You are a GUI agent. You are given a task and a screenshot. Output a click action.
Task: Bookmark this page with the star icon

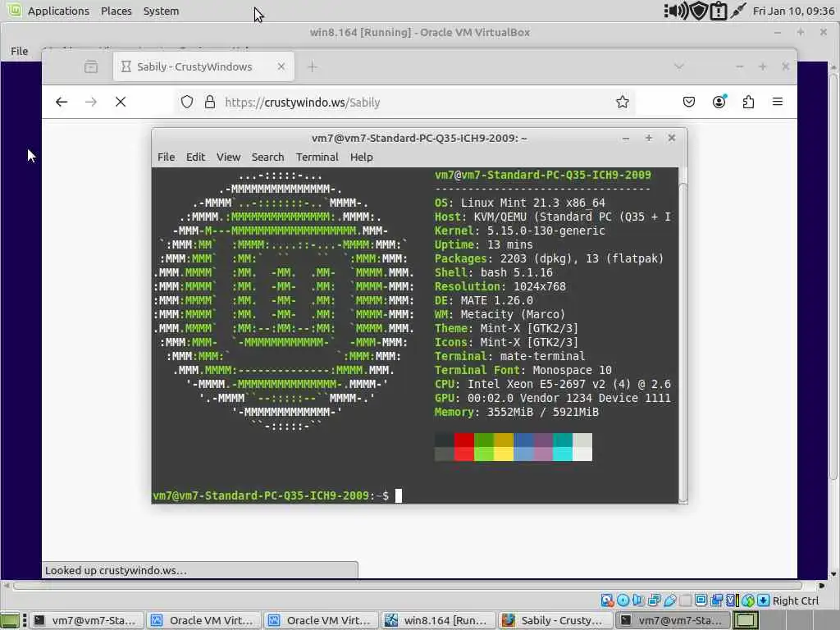coord(622,102)
